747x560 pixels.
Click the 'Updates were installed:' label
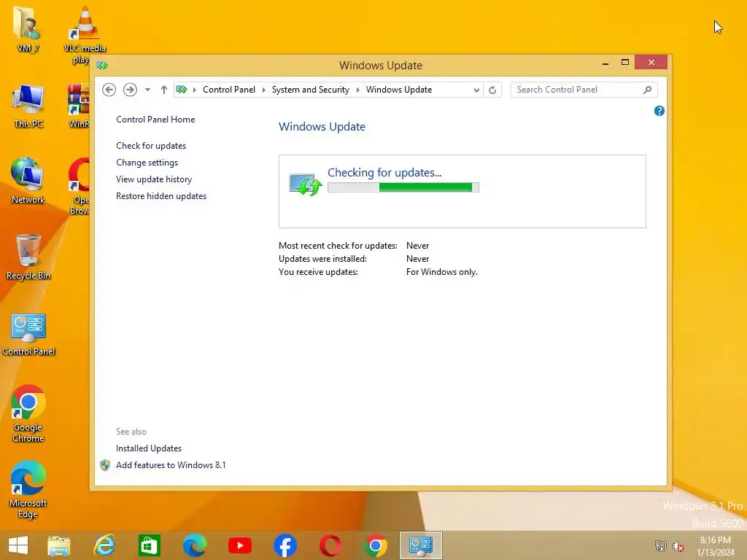(x=322, y=259)
